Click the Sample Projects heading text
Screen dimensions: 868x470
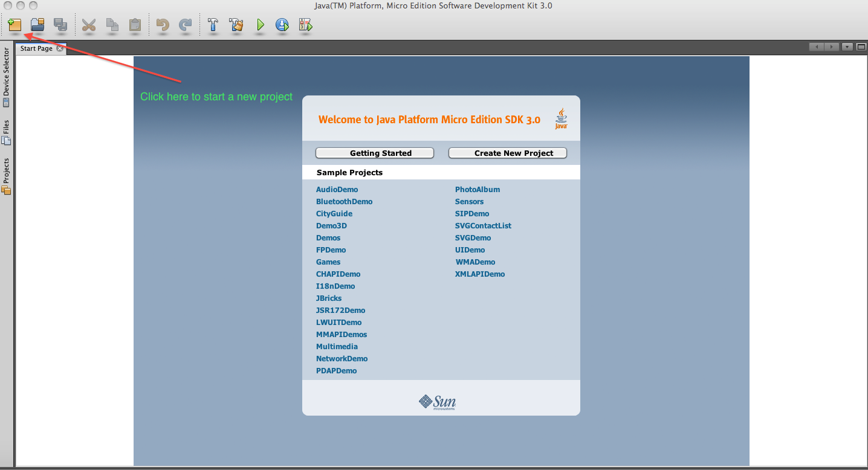(349, 172)
